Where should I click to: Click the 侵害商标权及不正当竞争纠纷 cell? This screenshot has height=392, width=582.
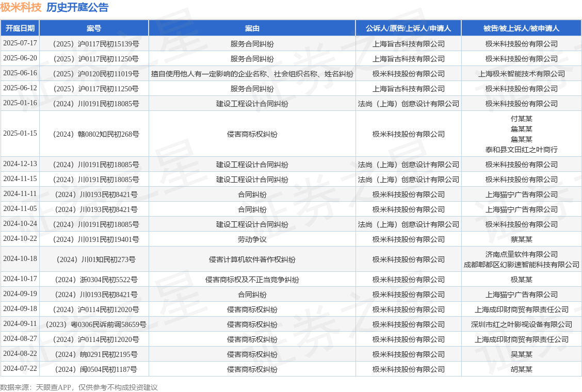click(x=252, y=280)
